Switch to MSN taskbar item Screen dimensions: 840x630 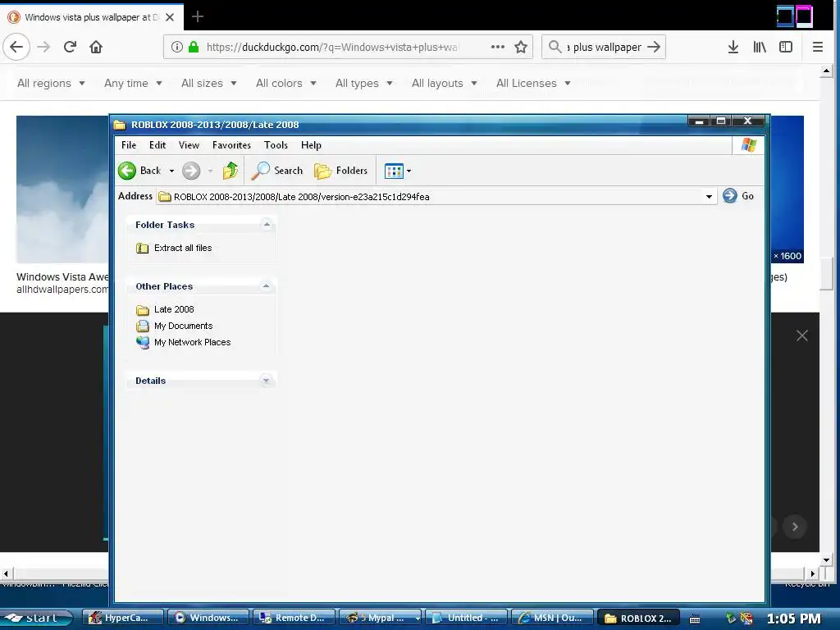(552, 618)
